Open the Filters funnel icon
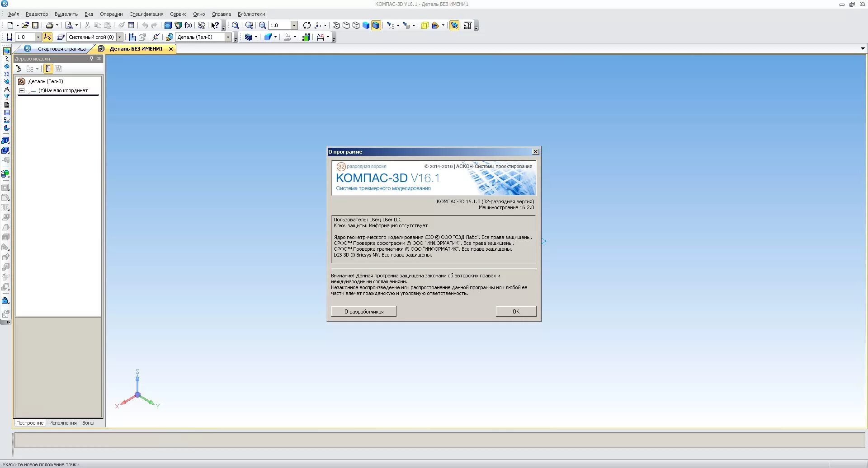 (6, 97)
